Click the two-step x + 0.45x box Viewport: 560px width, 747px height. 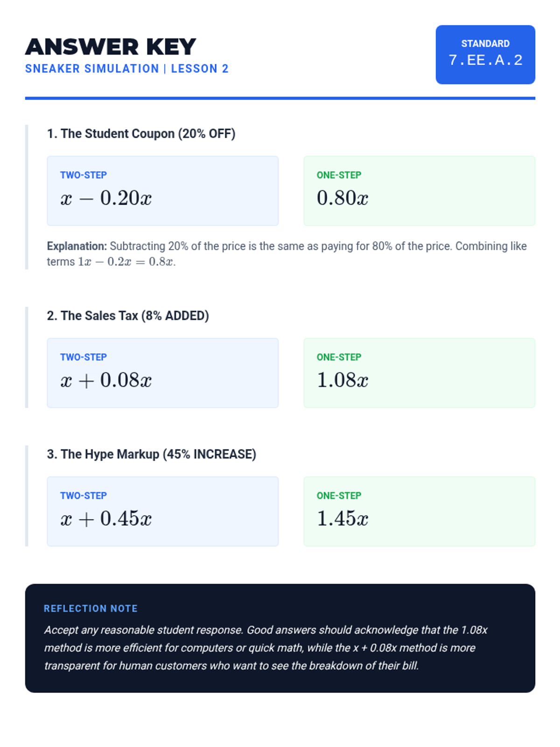(162, 511)
